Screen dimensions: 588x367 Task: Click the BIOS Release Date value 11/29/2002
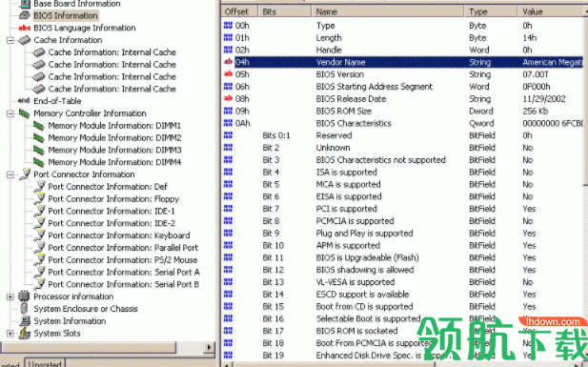pyautogui.click(x=544, y=99)
